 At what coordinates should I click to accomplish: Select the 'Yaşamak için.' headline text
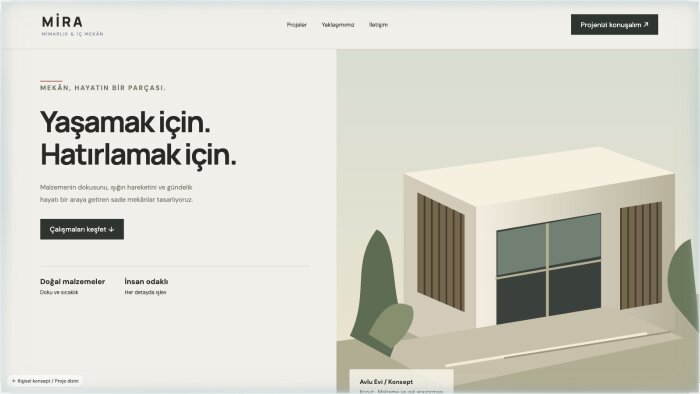pyautogui.click(x=125, y=122)
